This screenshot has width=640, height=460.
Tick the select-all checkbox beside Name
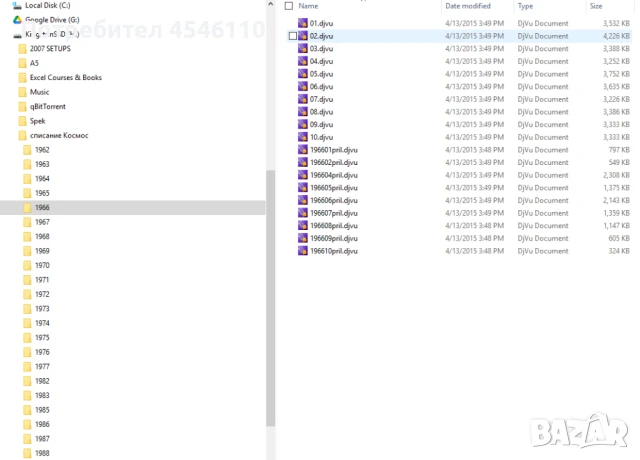[289, 6]
